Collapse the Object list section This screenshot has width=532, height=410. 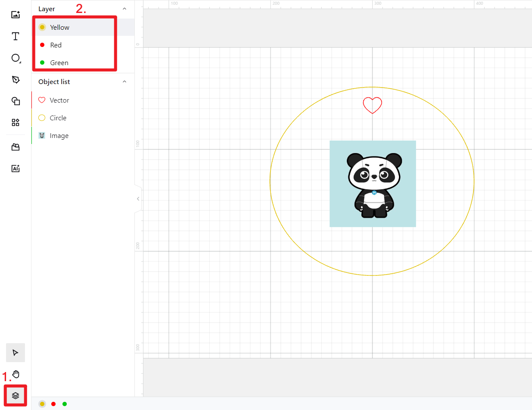tap(124, 81)
